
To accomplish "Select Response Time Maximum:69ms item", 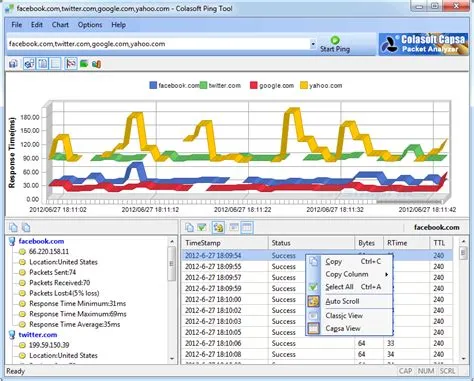I will [x=78, y=314].
